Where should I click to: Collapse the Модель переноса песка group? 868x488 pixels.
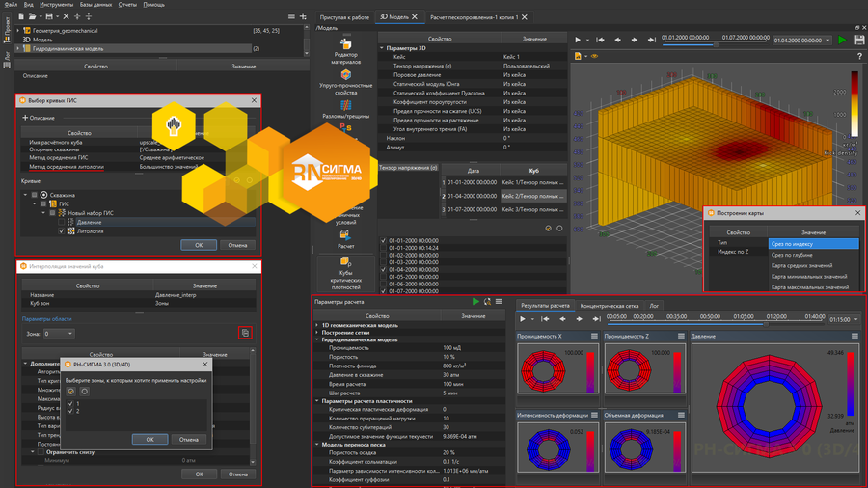pyautogui.click(x=317, y=445)
